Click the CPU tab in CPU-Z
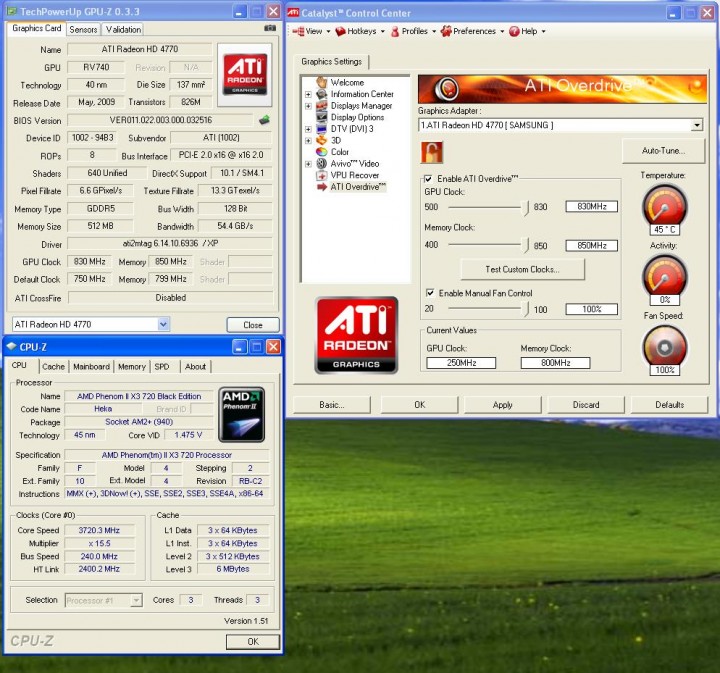This screenshot has width=720, height=673. [x=19, y=365]
